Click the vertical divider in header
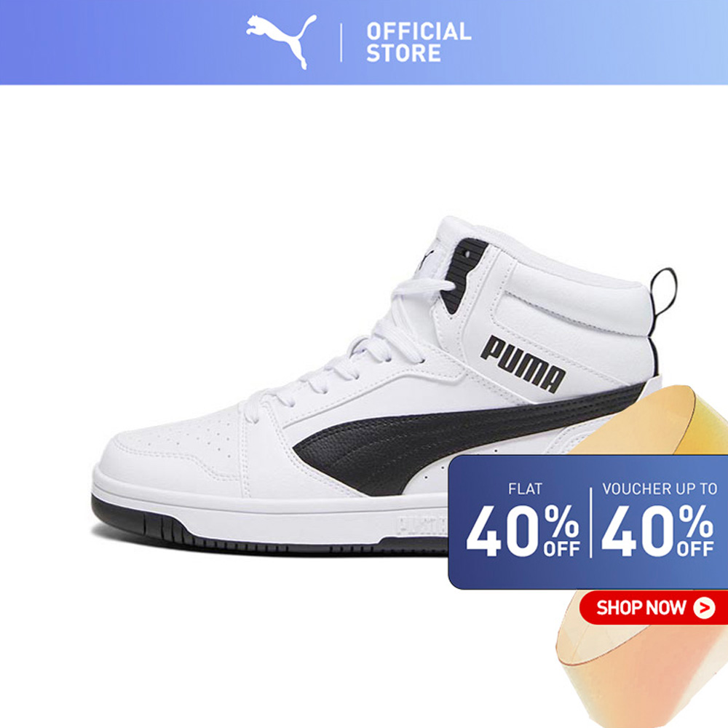This screenshot has width=728, height=728. 341,42
